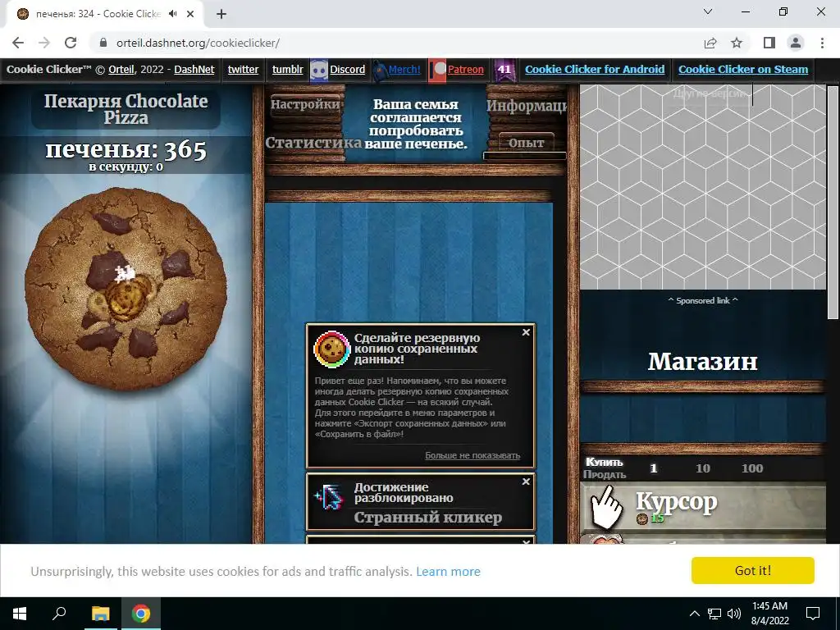This screenshot has width=840, height=630.
Task: Click the news ticker message
Action: pos(416,125)
